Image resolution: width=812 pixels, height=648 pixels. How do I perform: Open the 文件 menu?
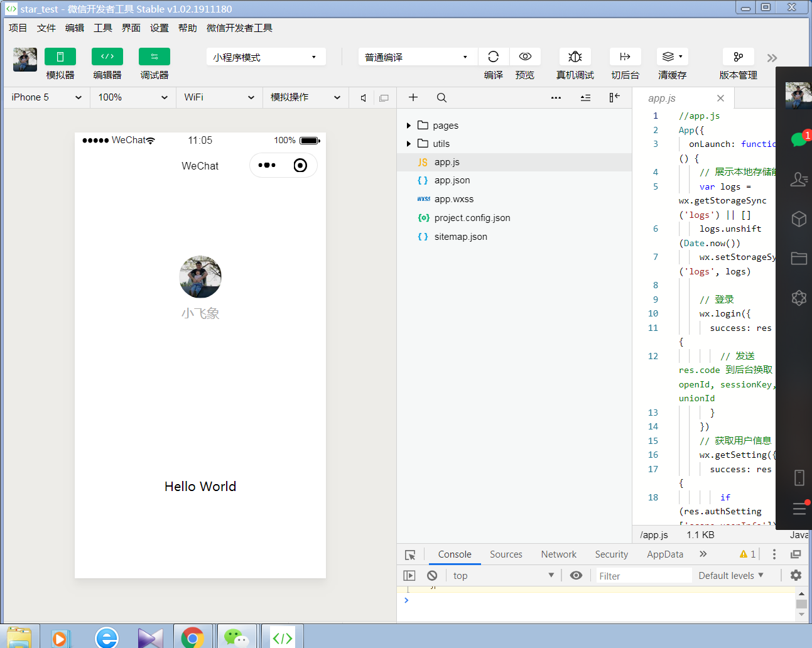(46, 28)
